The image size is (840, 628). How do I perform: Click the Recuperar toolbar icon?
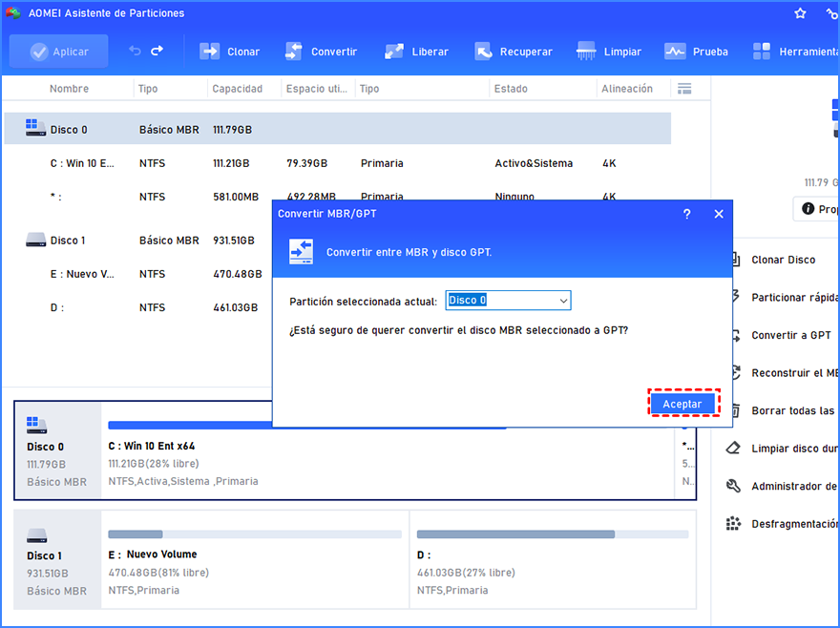click(483, 52)
